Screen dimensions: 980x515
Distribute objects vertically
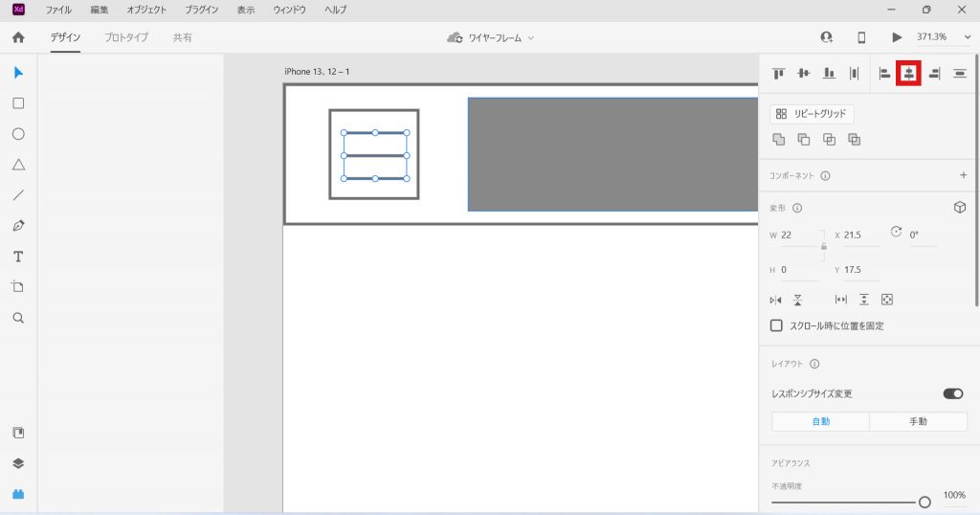coord(960,74)
